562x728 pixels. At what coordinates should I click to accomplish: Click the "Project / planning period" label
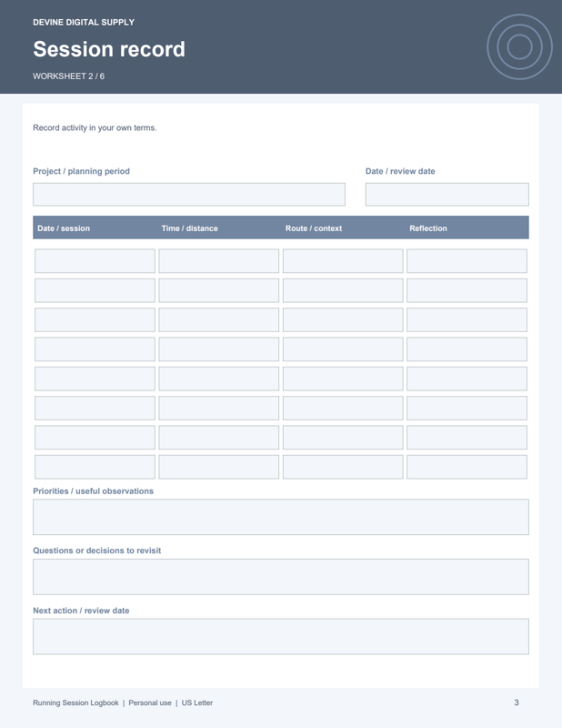coord(81,171)
